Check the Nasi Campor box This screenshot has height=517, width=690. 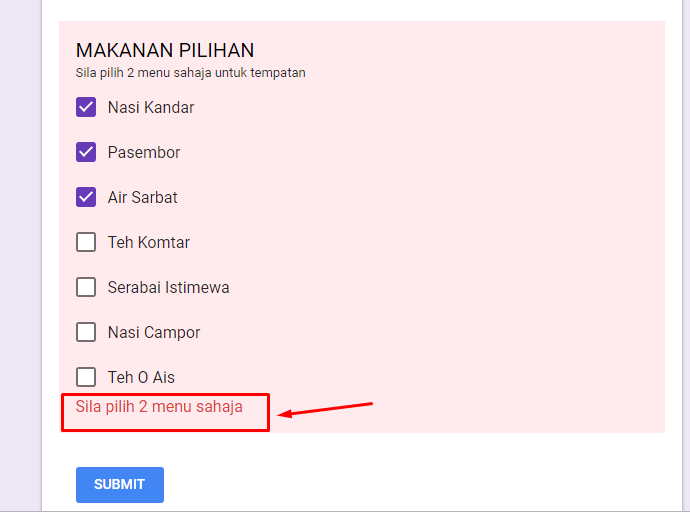[x=86, y=332]
